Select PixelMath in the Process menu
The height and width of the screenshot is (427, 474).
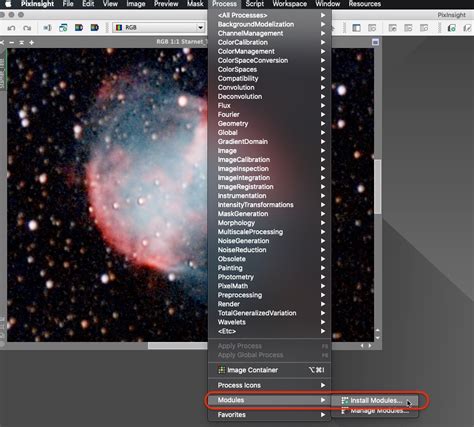tap(269, 286)
